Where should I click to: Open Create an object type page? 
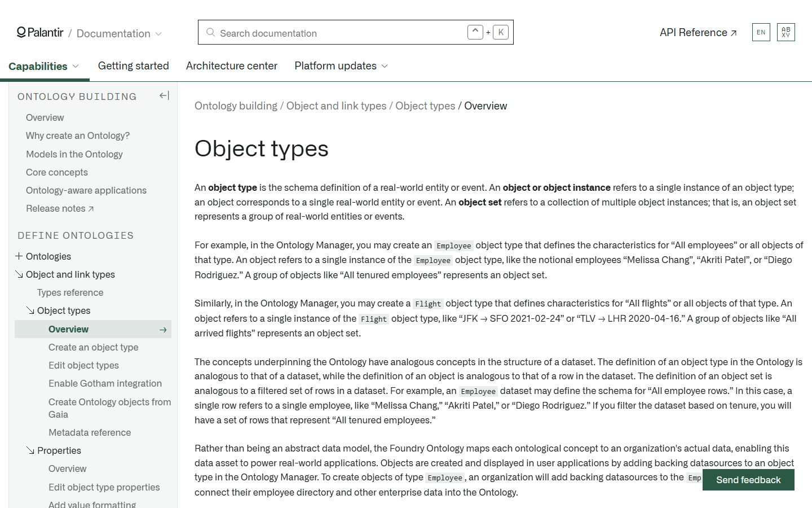tap(94, 347)
